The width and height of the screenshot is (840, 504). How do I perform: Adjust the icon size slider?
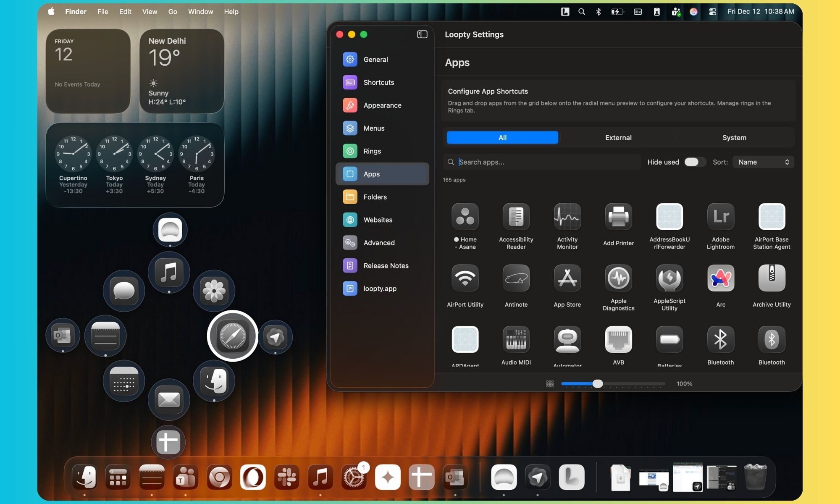[598, 383]
